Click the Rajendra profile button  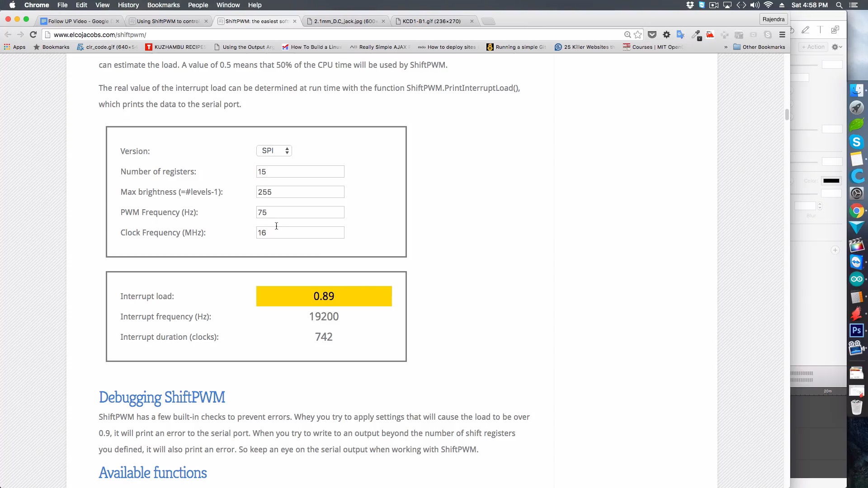pyautogui.click(x=773, y=19)
